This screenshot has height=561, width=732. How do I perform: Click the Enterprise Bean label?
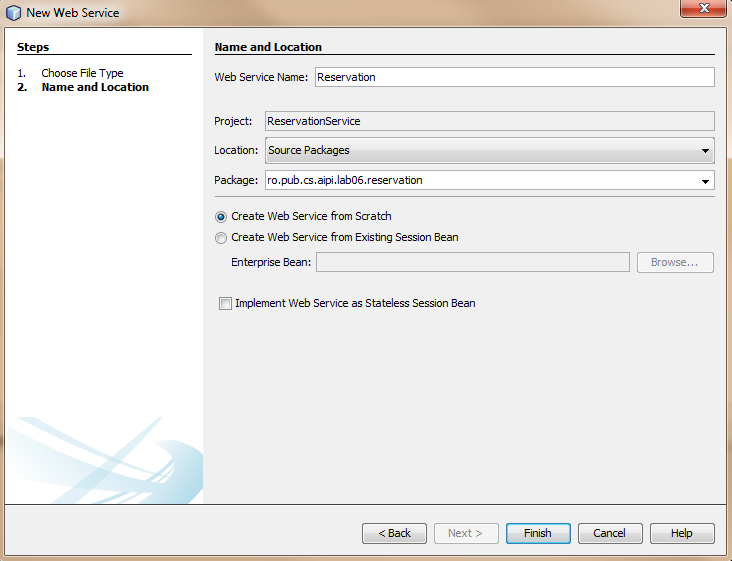click(x=271, y=262)
